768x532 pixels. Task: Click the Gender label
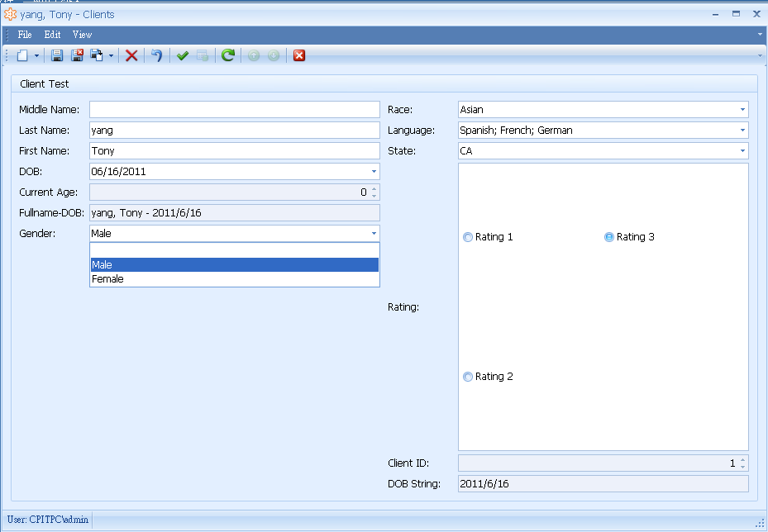click(x=37, y=234)
